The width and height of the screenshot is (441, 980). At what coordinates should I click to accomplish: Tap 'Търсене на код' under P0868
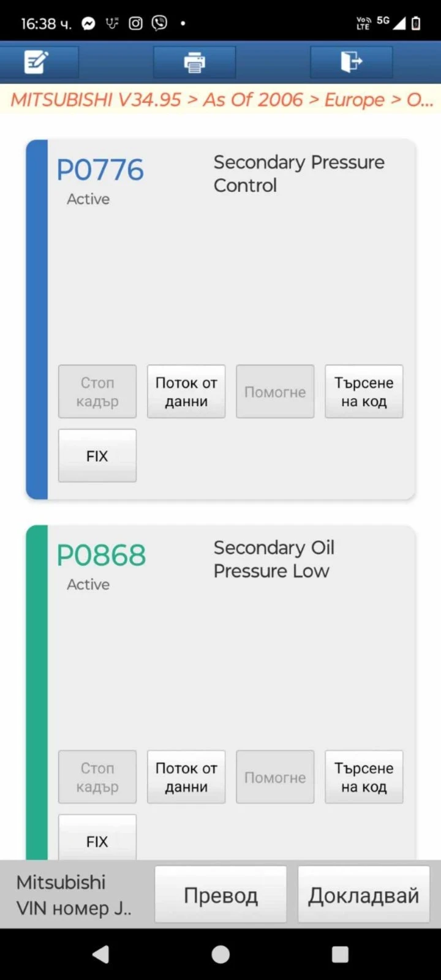point(364,777)
